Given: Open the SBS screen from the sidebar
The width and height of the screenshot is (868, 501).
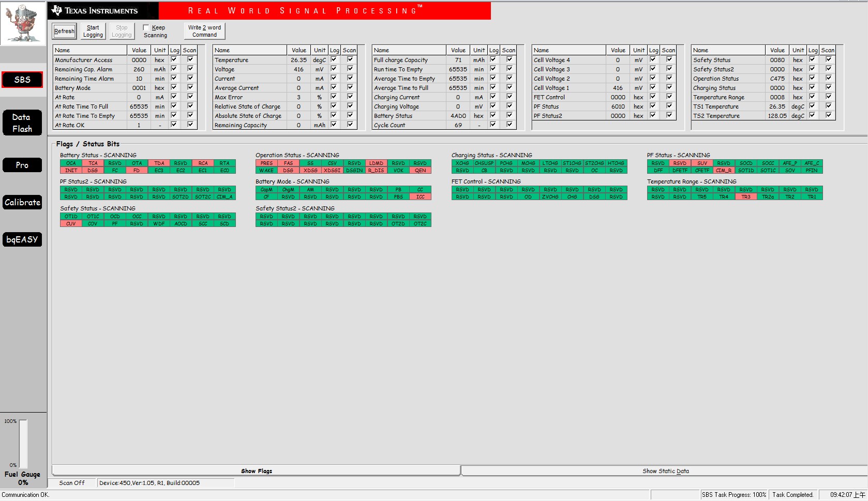Looking at the screenshot, I should (22, 80).
